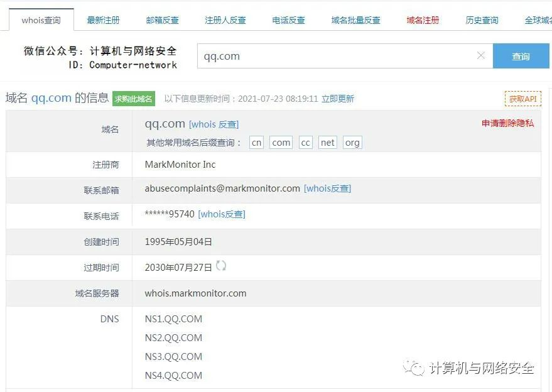Open whois反查 link next to contact email
The width and height of the screenshot is (552, 392).
pyautogui.click(x=327, y=188)
